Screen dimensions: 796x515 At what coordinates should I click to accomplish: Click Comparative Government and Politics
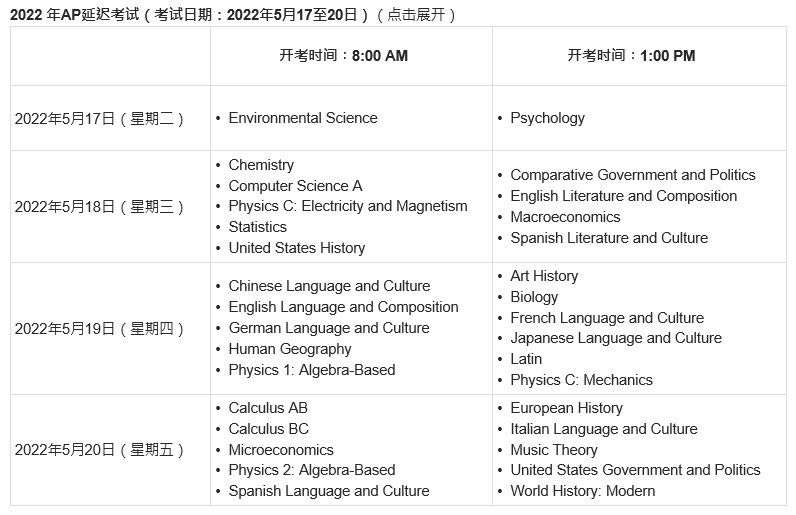coord(633,175)
